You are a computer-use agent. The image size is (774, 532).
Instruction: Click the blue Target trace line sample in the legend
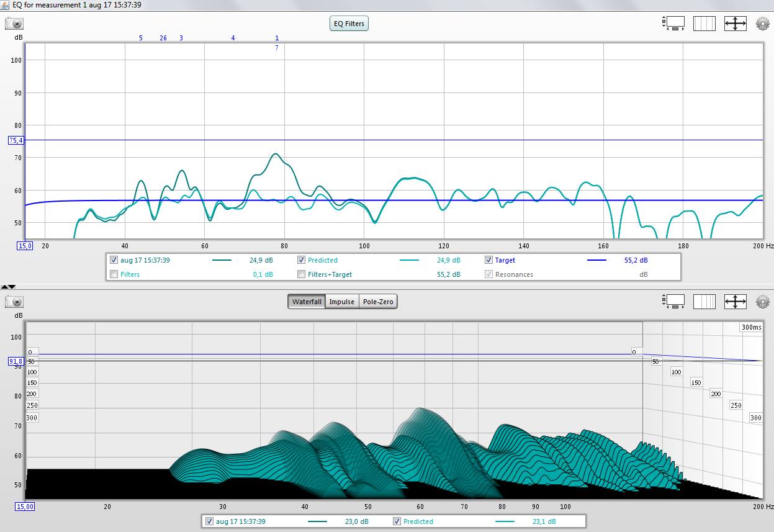click(596, 261)
